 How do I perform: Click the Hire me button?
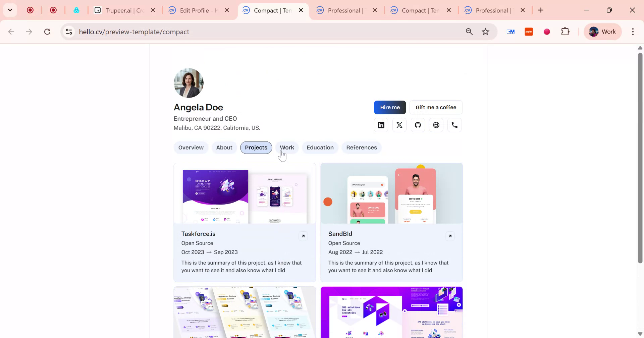coord(389,107)
